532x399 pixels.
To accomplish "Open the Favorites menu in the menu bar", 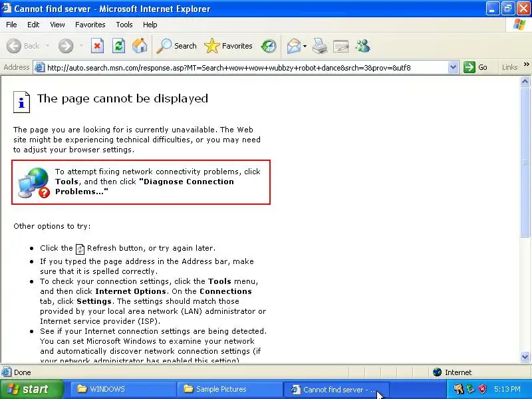I will 90,25.
